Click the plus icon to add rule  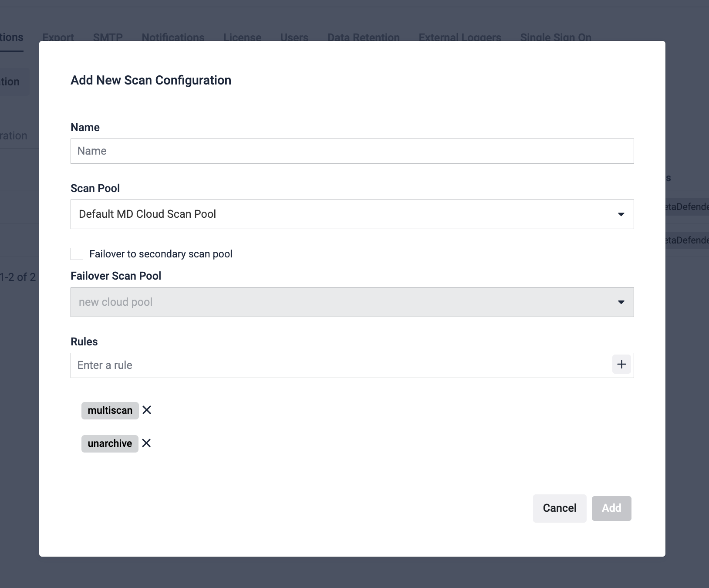coord(621,364)
